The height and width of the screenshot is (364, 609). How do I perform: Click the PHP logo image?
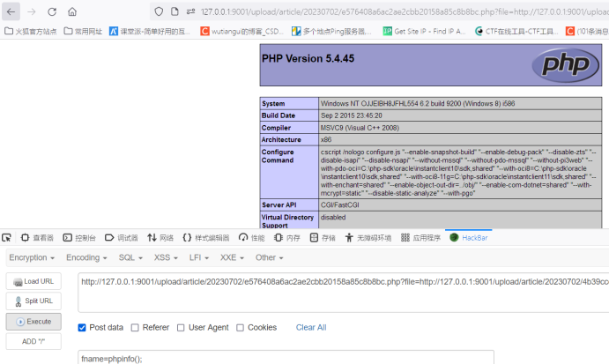point(565,65)
